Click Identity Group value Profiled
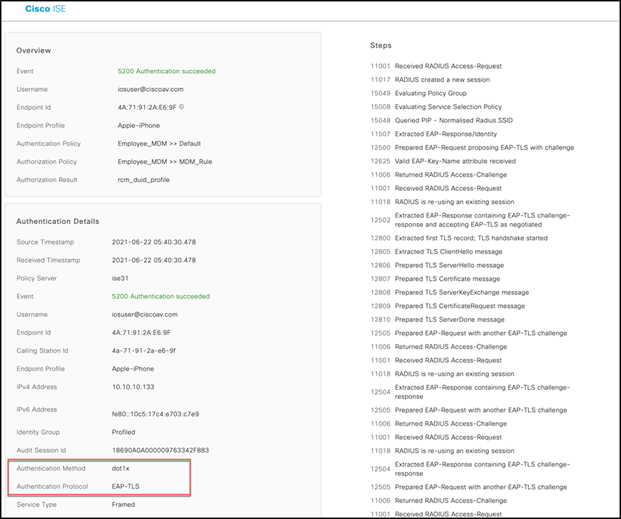This screenshot has height=519, width=621. coord(123,432)
